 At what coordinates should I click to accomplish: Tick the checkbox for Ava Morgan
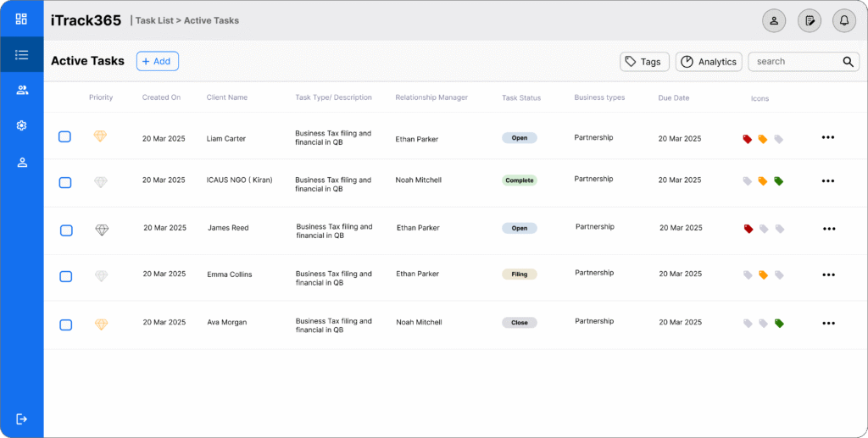(x=65, y=324)
